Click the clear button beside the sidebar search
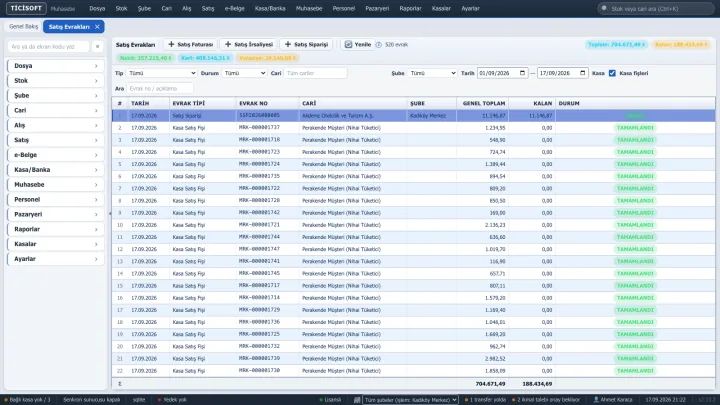The image size is (720, 405). click(97, 46)
